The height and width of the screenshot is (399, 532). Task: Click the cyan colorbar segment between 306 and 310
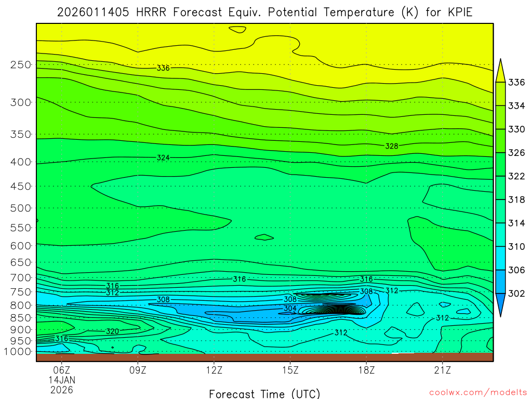point(500,258)
